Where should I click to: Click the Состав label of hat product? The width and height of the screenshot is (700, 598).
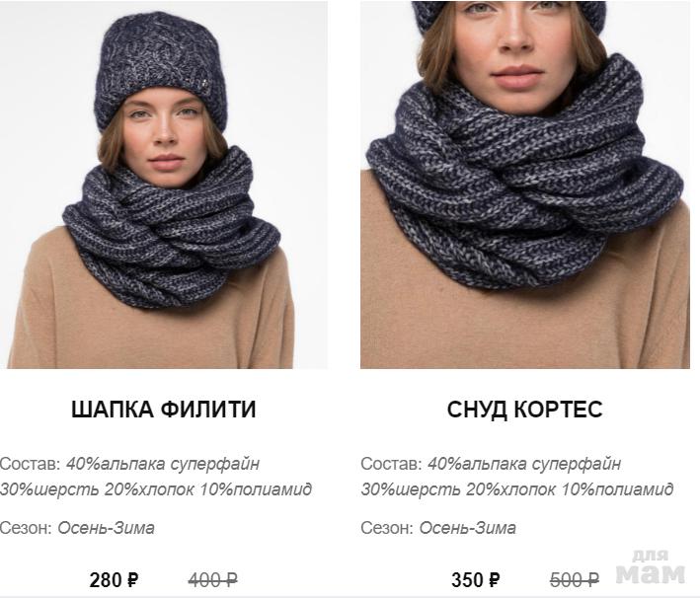[x=31, y=464]
